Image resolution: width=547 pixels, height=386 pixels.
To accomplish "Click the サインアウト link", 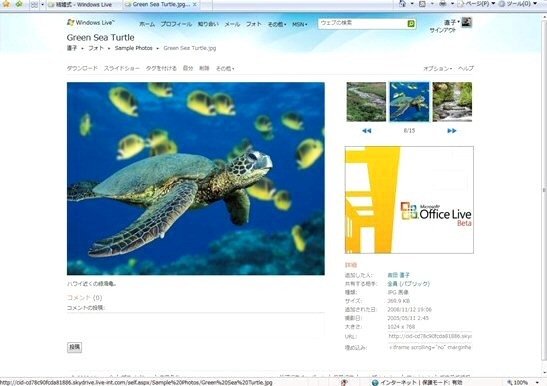I will point(443,30).
